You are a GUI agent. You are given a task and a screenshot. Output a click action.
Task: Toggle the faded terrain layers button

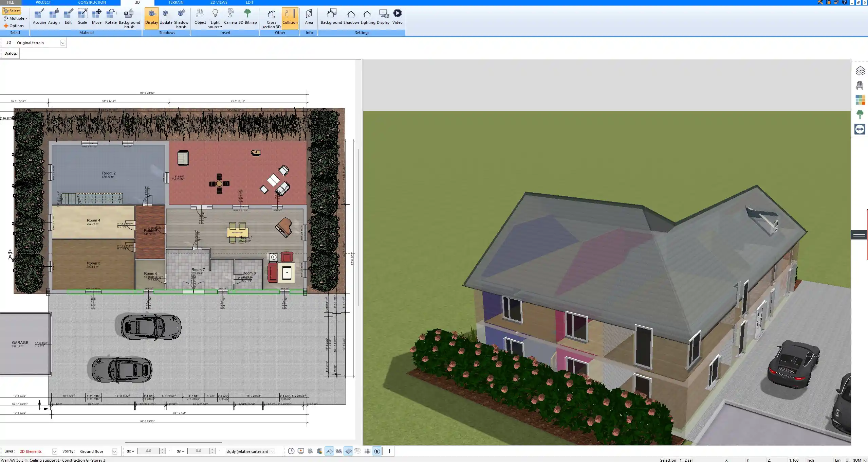pos(358,451)
